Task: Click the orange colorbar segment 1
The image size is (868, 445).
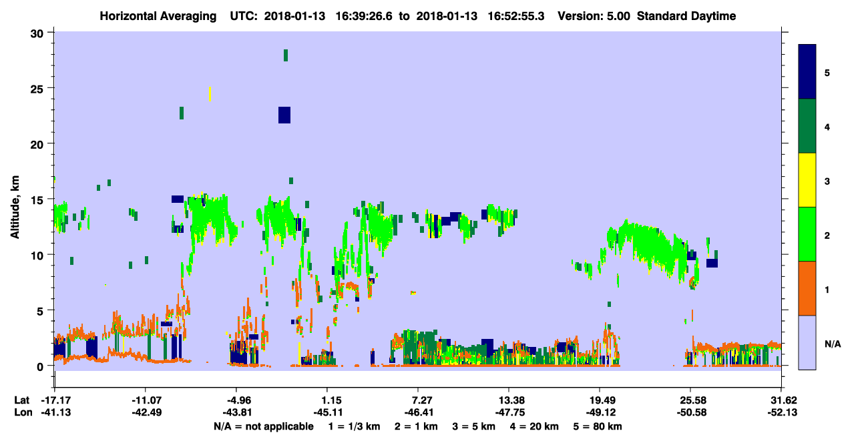Action: (807, 288)
